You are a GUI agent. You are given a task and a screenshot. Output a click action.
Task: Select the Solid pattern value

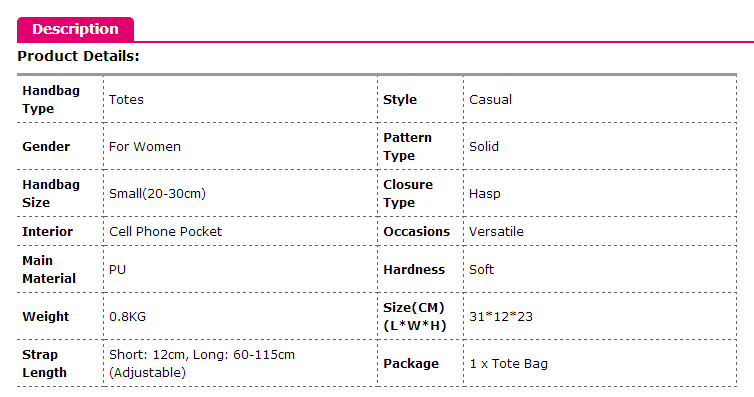484,147
